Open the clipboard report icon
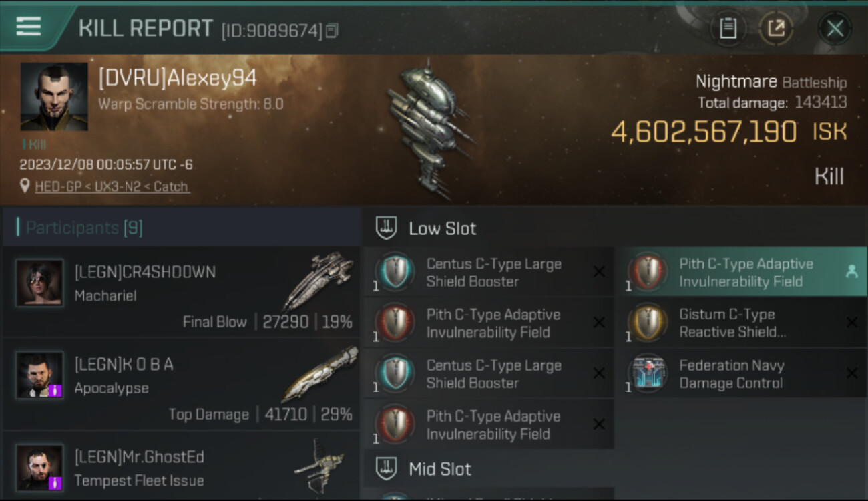Screen dimensions: 868x501 tap(728, 28)
